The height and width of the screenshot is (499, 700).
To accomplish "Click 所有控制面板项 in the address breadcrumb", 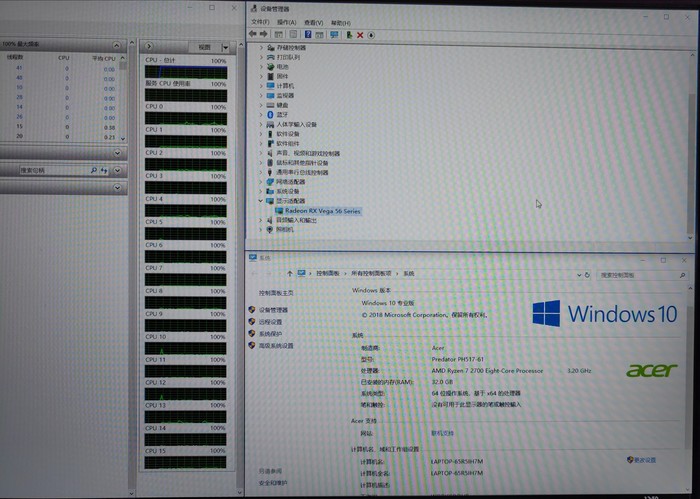I will 371,273.
